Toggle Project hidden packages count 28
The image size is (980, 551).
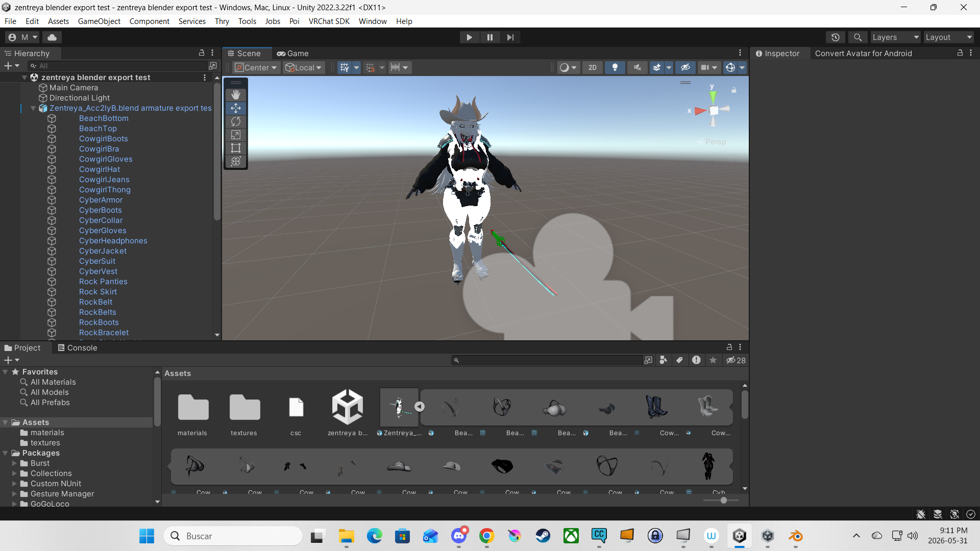coord(736,360)
